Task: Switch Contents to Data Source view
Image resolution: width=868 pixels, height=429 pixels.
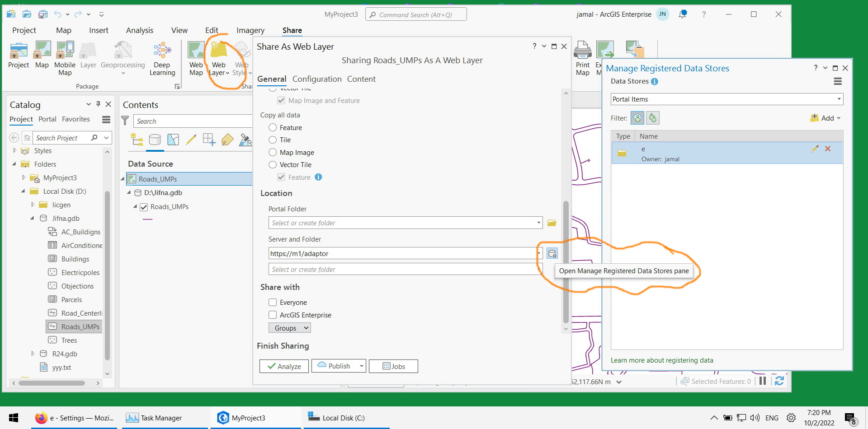Action: point(155,140)
